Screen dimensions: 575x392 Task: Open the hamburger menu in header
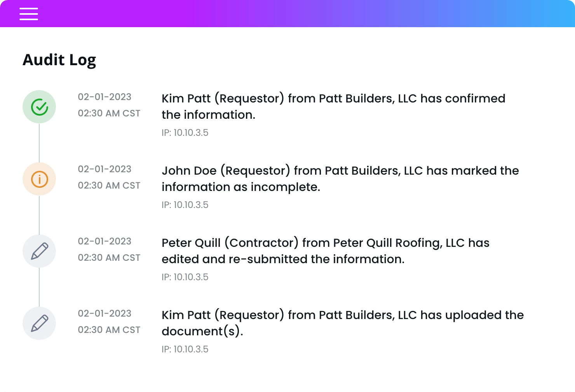29,14
